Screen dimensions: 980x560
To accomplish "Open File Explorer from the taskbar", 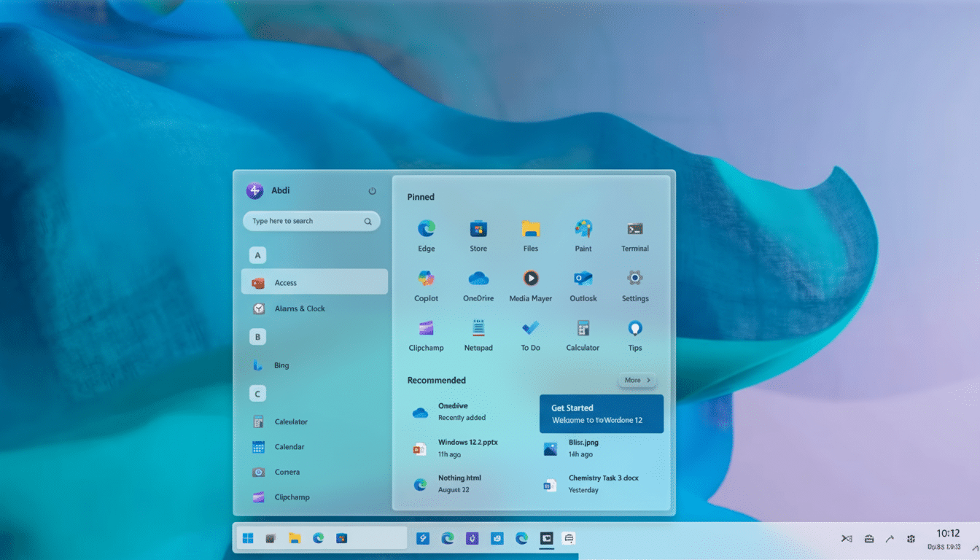I will [x=294, y=537].
